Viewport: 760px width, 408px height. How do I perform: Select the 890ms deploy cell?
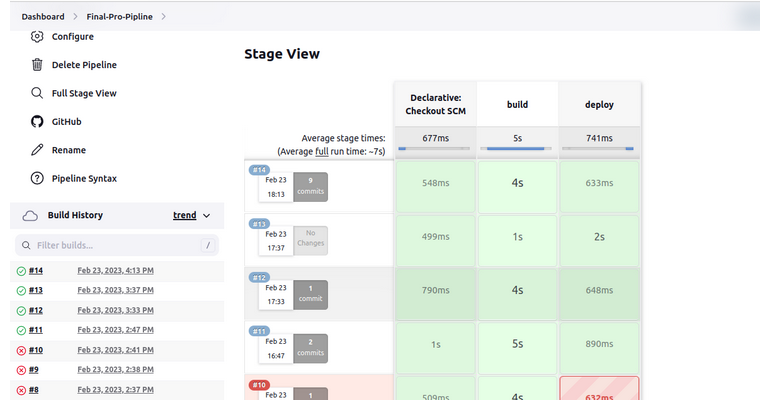[x=599, y=348]
